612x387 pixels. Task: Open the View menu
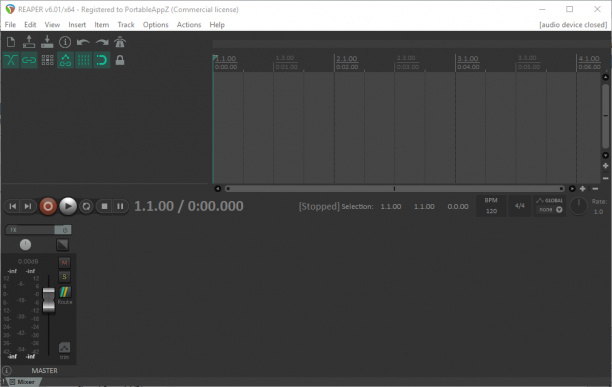[52, 25]
